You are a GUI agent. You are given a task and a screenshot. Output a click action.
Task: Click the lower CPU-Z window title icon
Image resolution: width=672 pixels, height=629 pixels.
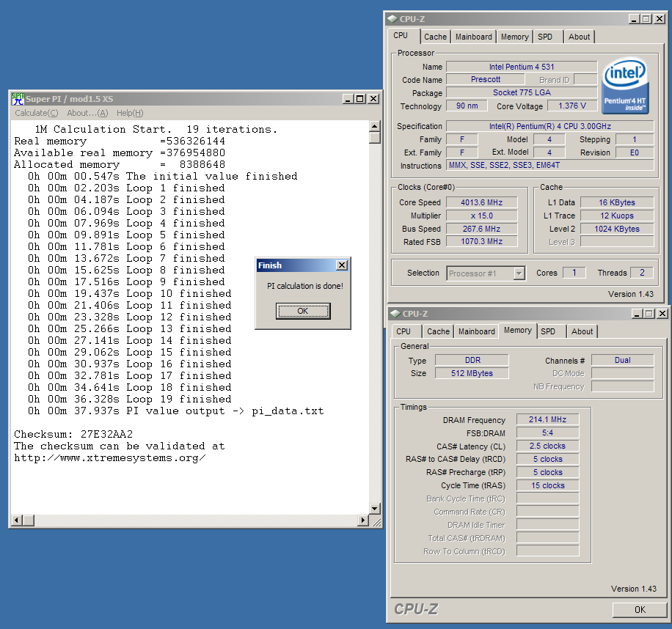pos(395,314)
